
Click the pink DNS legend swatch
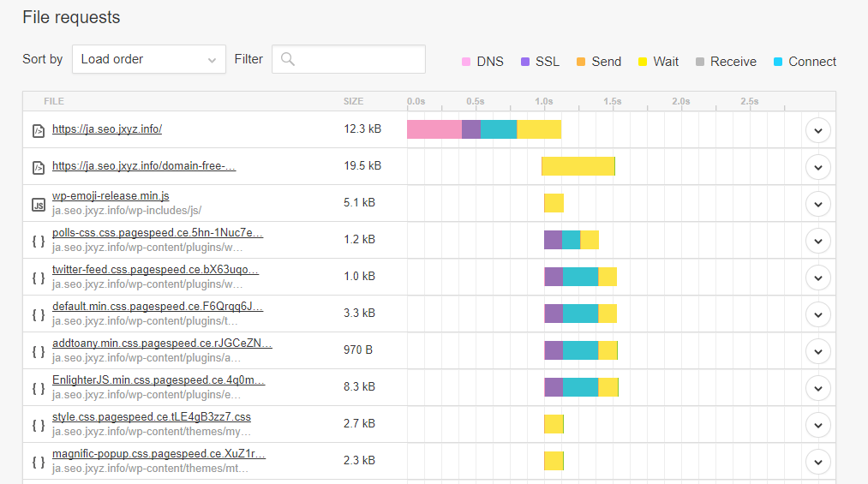pyautogui.click(x=466, y=62)
